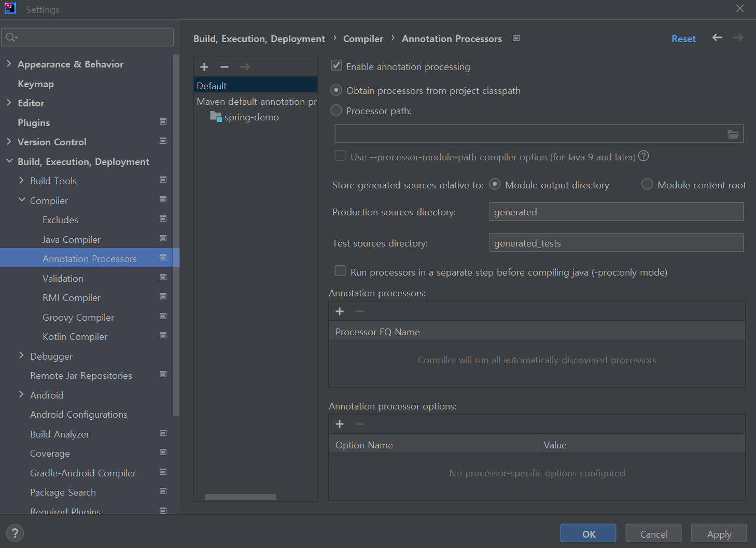This screenshot has width=756, height=548.
Task: Click project icon next to Validation
Action: point(163,277)
